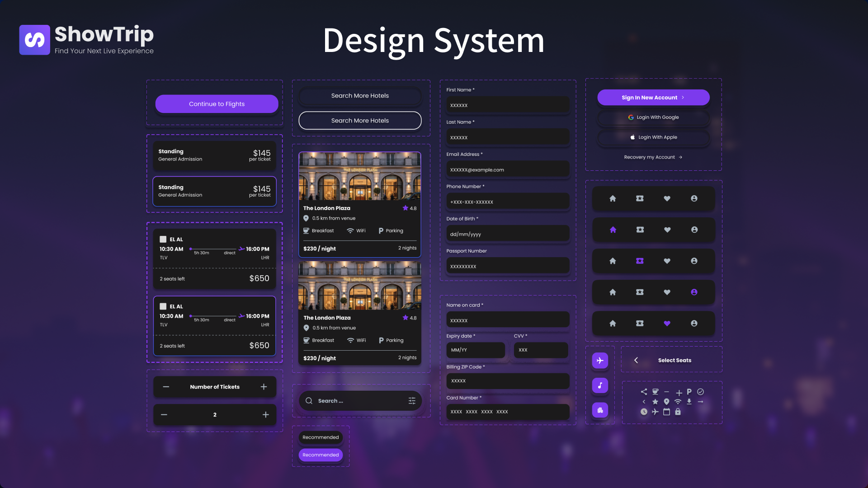
Task: Decrease ticket count with minus beside 2
Action: [x=164, y=415]
